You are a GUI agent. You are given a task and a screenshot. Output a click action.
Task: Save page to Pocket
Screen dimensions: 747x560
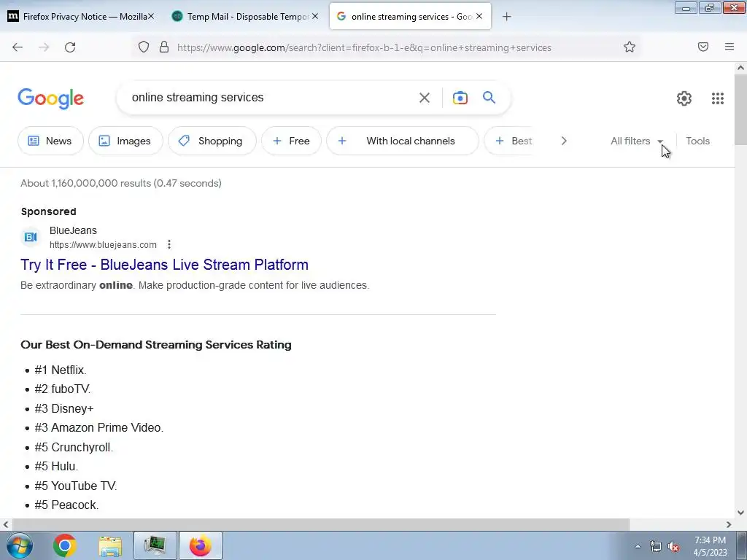coord(703,47)
